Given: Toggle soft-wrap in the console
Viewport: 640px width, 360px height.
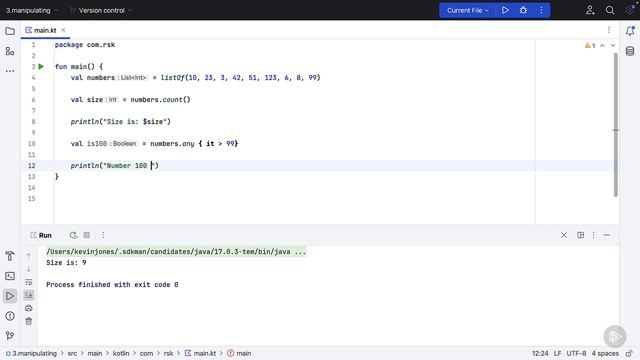Looking at the screenshot, I should click(x=29, y=282).
